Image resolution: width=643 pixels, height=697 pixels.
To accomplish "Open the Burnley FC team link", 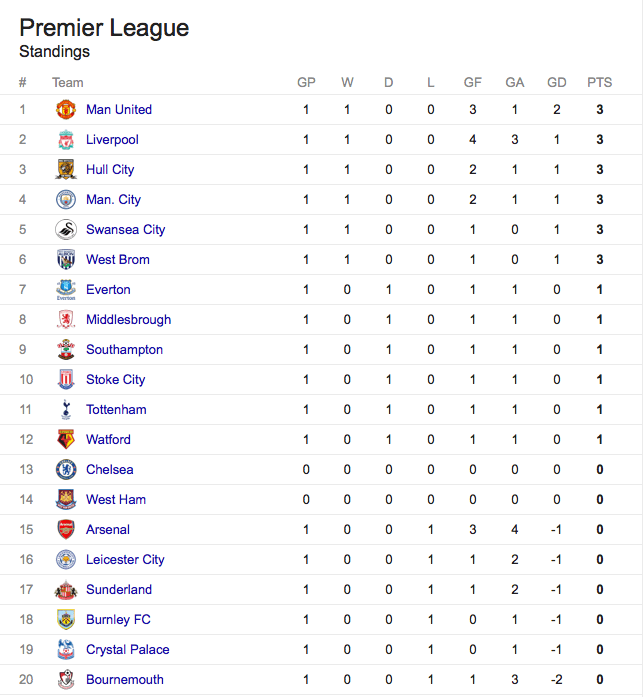I will point(118,620).
